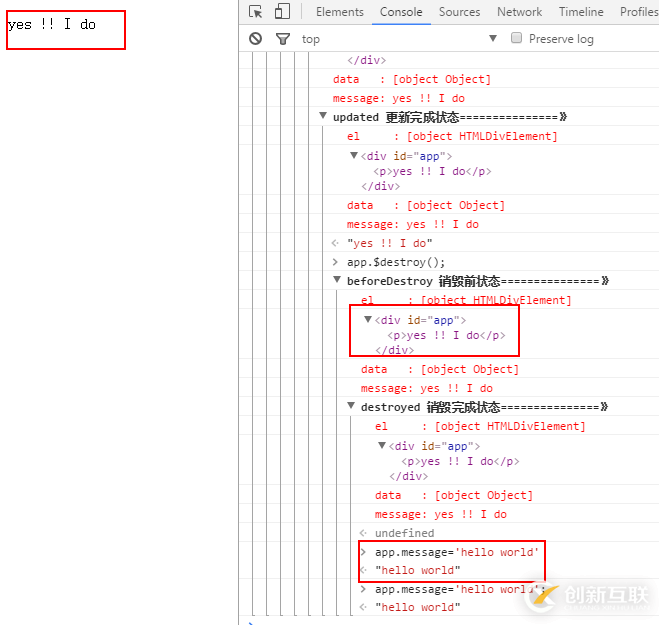Click the <p> element line under updated

click(432, 171)
